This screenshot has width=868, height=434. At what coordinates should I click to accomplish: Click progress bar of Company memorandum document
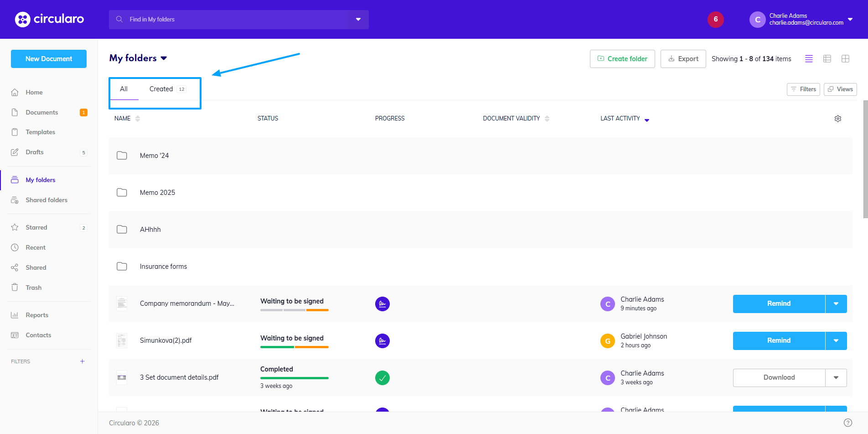coord(294,310)
